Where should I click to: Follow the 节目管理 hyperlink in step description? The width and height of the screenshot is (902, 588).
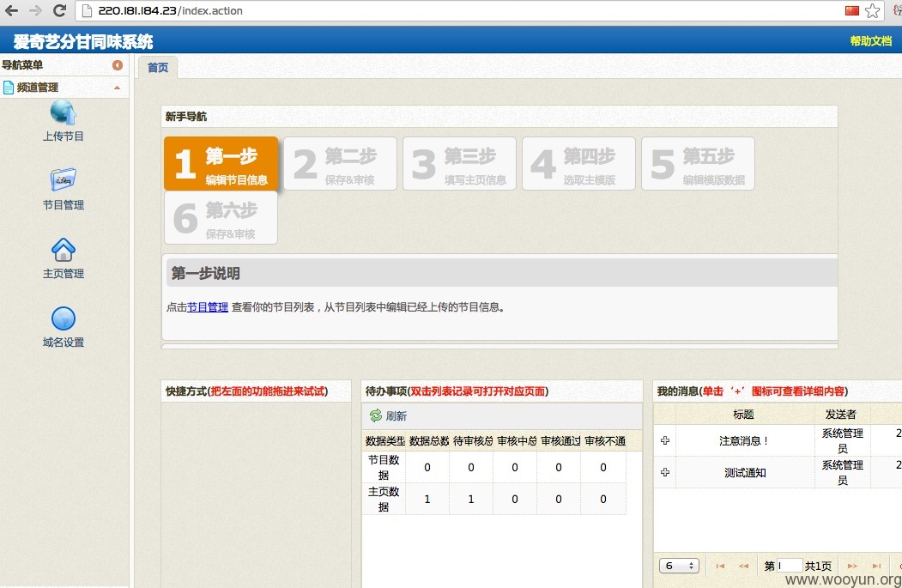(208, 307)
